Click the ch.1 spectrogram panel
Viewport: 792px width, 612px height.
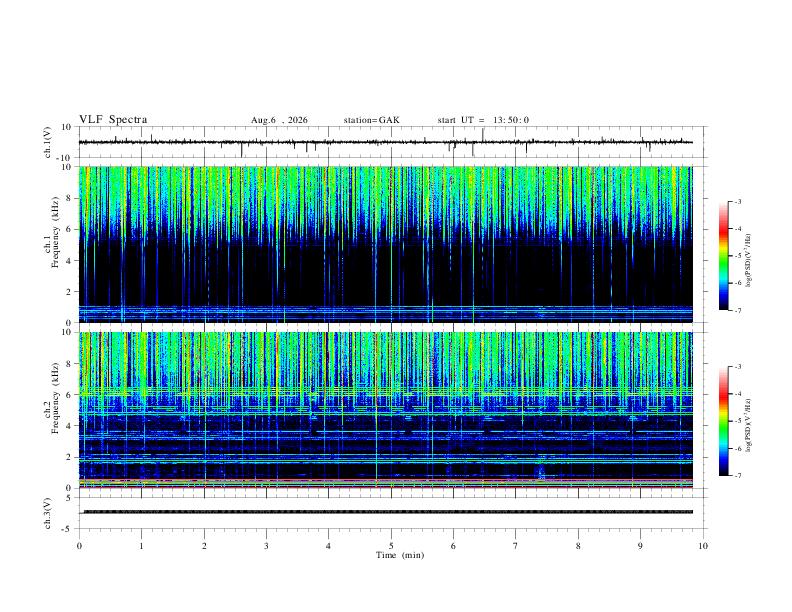[x=386, y=244]
